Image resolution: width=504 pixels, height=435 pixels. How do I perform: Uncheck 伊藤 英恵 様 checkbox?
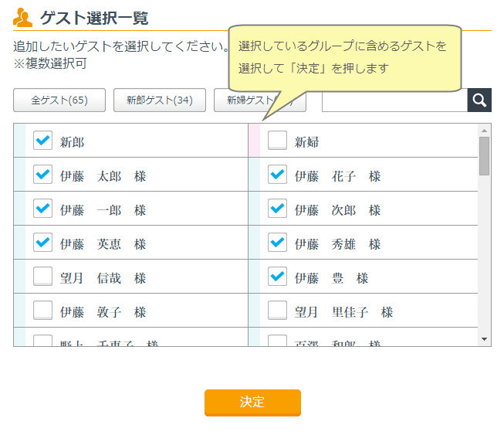[x=43, y=243]
